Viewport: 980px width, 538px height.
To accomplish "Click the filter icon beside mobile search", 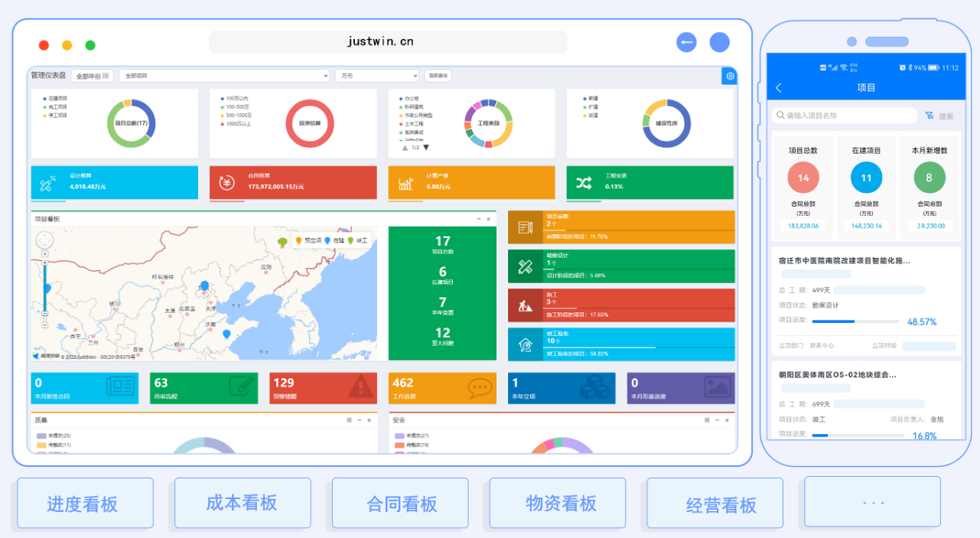I will click(x=930, y=116).
